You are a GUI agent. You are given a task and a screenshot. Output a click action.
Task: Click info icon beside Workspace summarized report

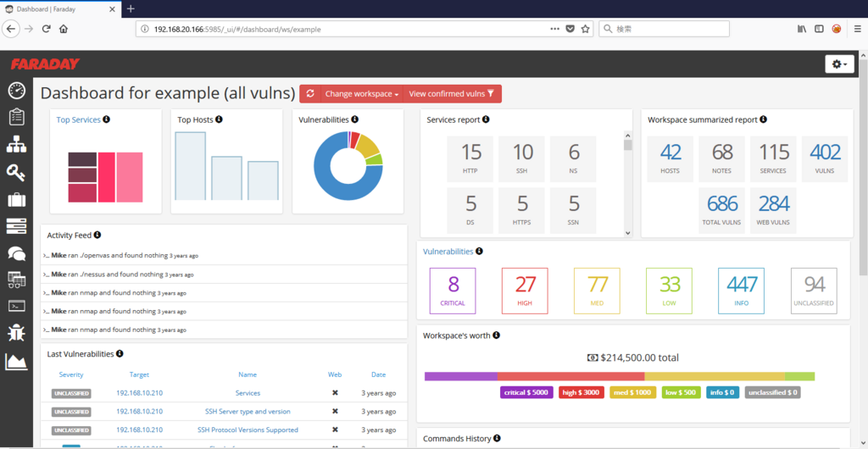[x=764, y=119]
